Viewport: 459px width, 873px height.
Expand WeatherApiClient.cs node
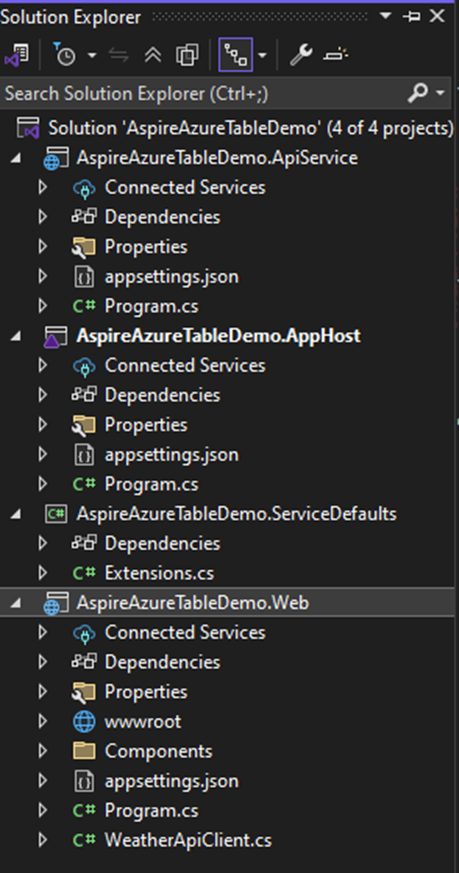tap(42, 840)
